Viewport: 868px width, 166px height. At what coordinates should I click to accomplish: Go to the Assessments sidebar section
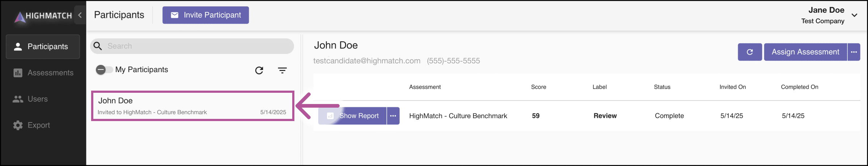coord(43,73)
